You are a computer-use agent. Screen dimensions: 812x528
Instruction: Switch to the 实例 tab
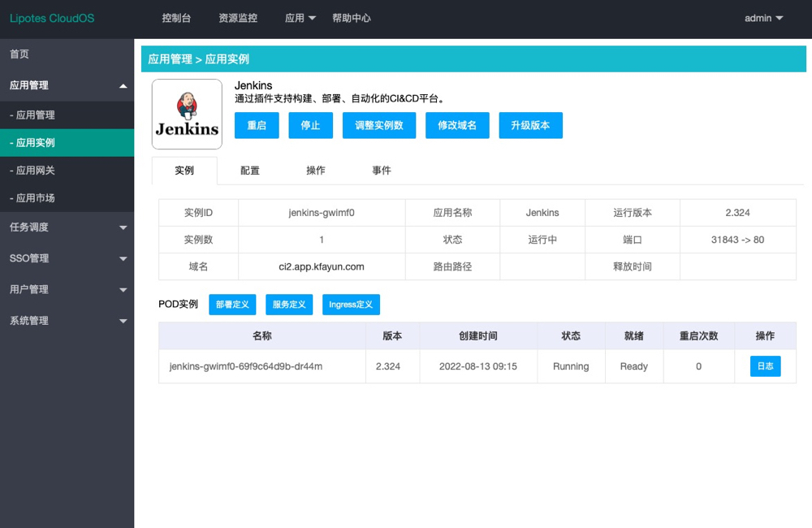[184, 171]
